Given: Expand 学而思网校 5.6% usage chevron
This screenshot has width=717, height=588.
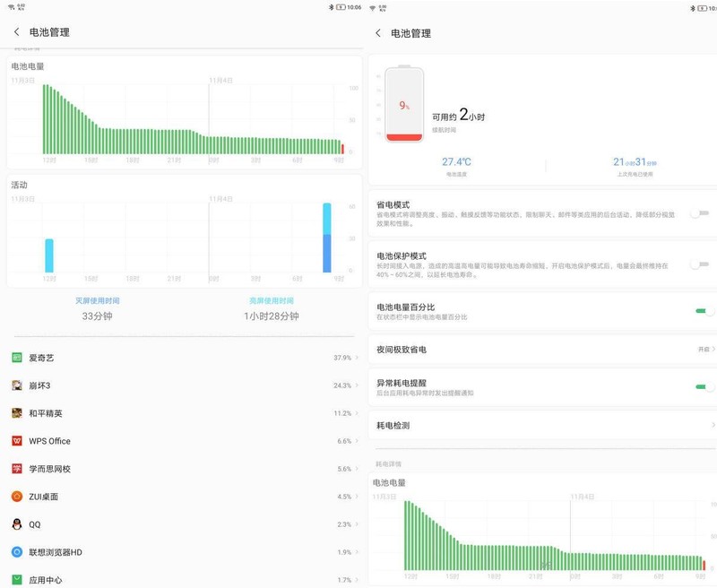Looking at the screenshot, I should coord(357,469).
